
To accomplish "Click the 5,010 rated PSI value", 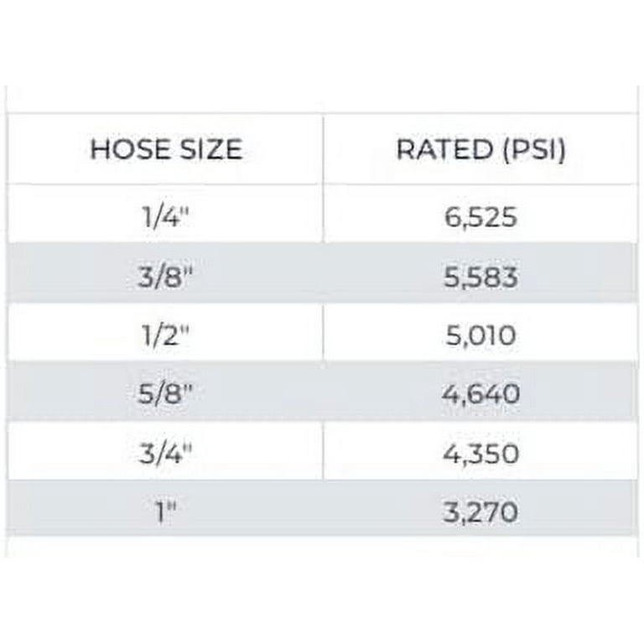I will coord(481,335).
